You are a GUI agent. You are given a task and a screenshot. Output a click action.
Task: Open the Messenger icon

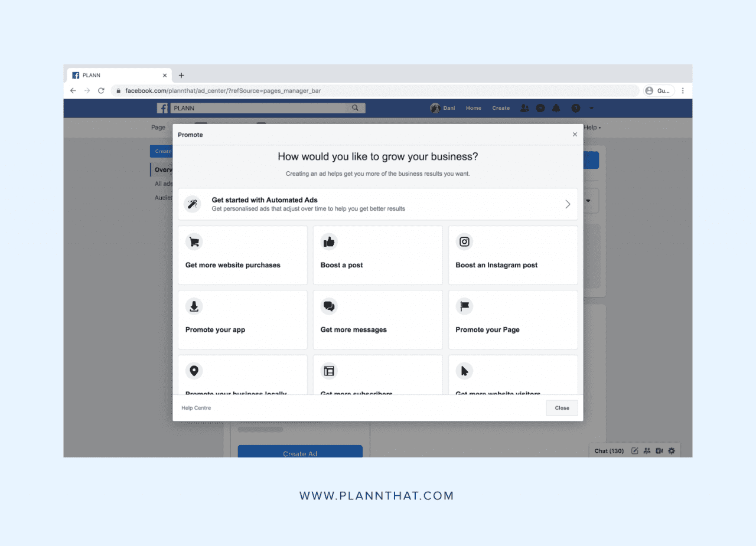pyautogui.click(x=540, y=108)
